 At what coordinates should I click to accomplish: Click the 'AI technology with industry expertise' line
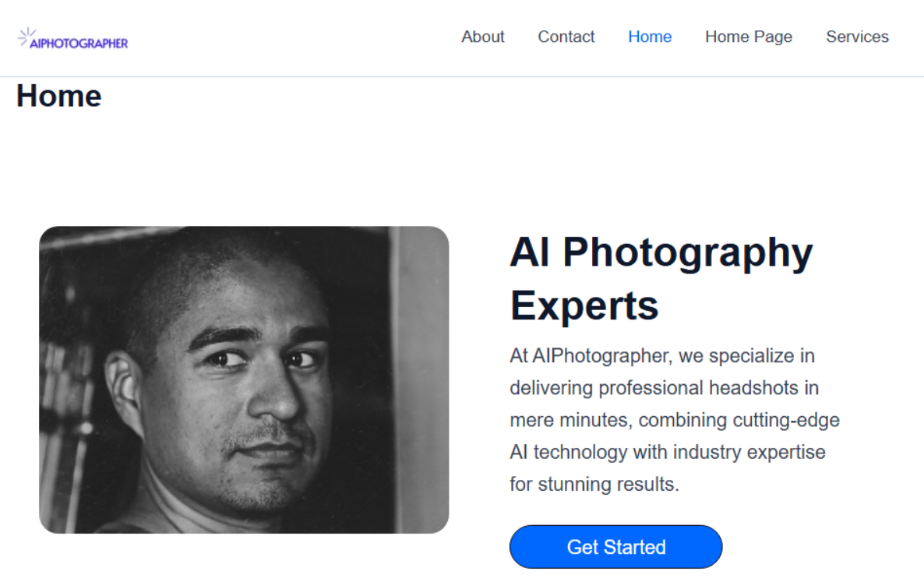(x=667, y=452)
